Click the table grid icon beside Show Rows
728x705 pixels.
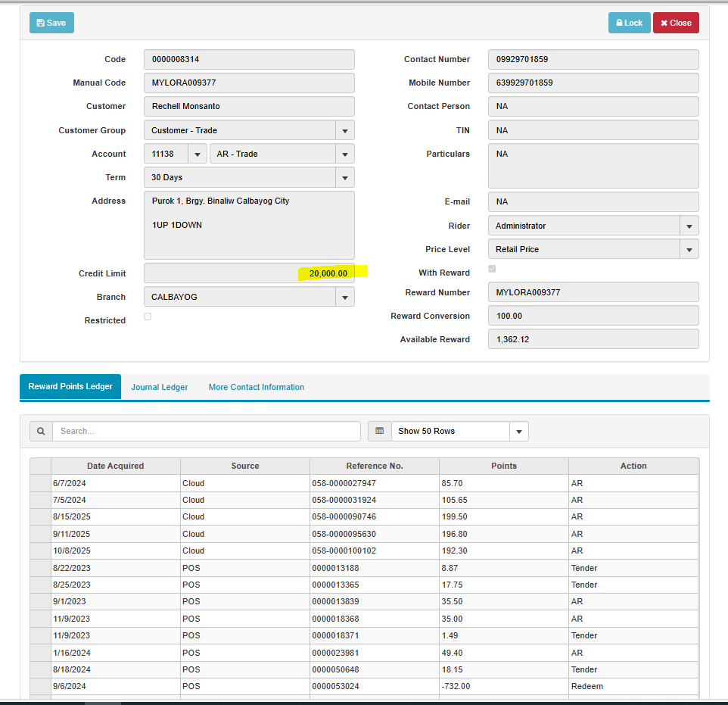tap(379, 431)
